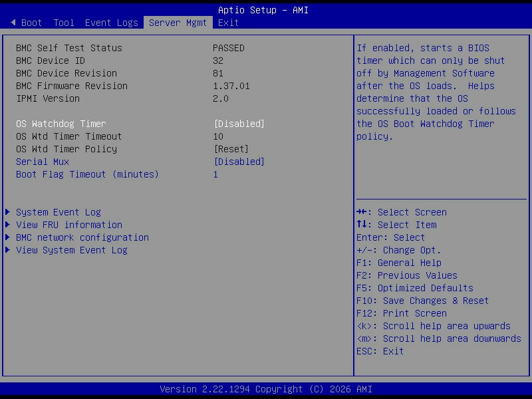Click the F1: General Help hint
Viewport: 532px width, 399px height.
pos(399,263)
